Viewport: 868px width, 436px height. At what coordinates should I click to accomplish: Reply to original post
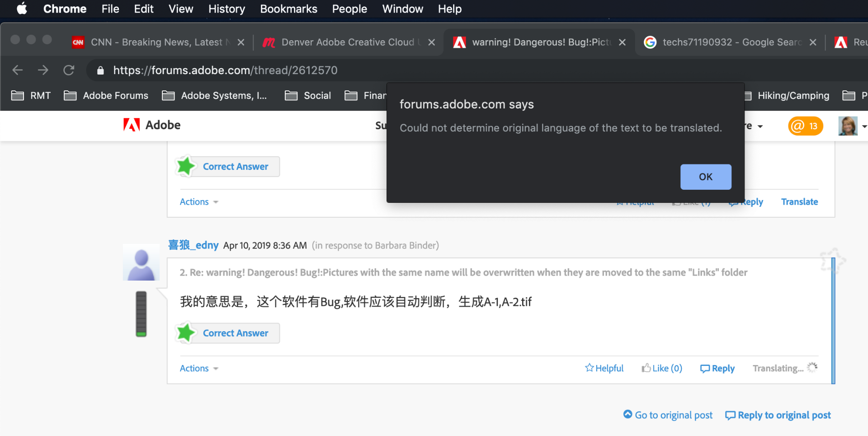tap(778, 415)
